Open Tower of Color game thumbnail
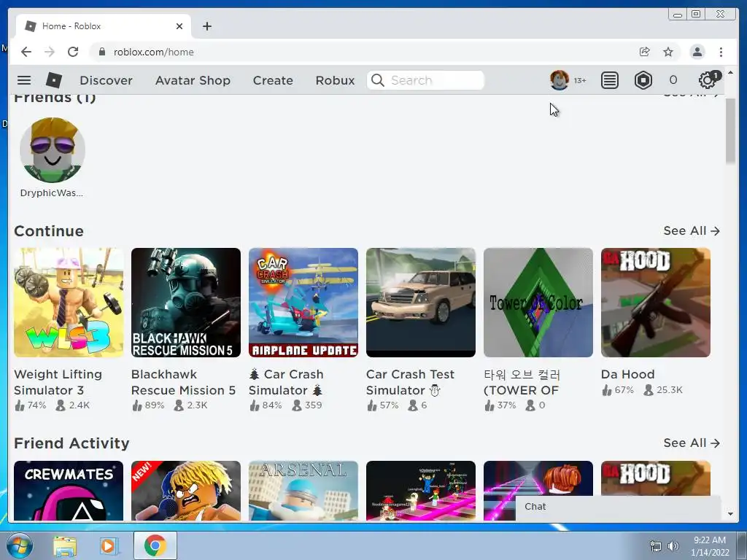This screenshot has width=747, height=560. (x=538, y=303)
